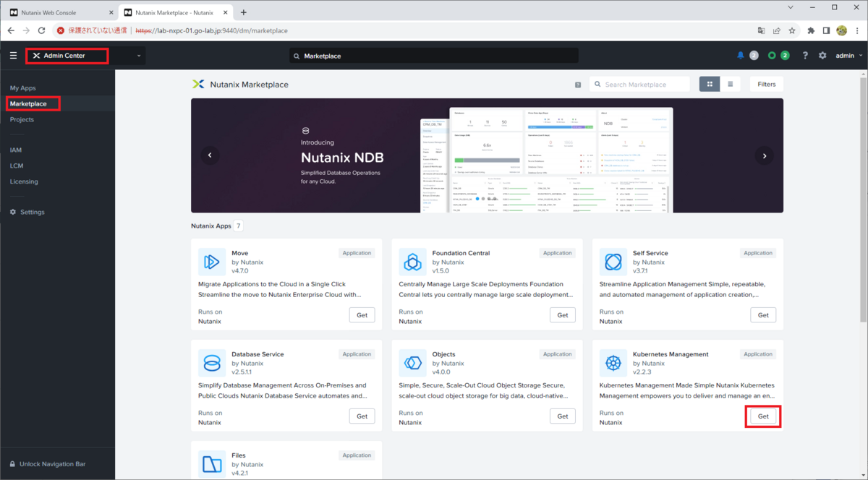Get the Objects application
The image size is (868, 480).
coord(563,416)
